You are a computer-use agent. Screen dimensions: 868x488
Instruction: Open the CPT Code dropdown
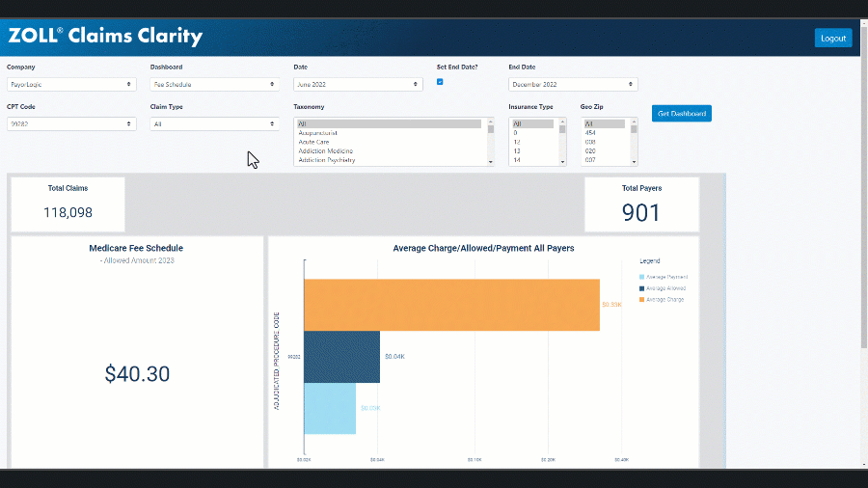point(71,124)
